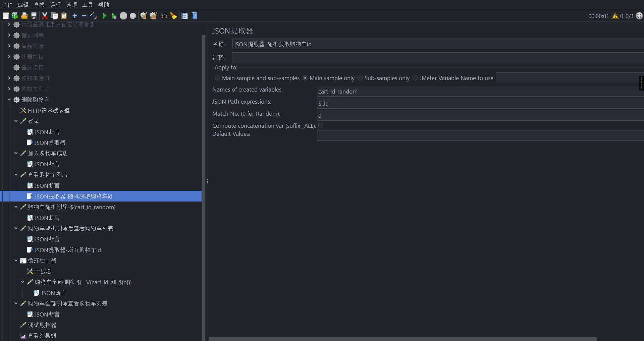Click the Default Values field
Screen dimensions: 644x341
tap(480, 135)
